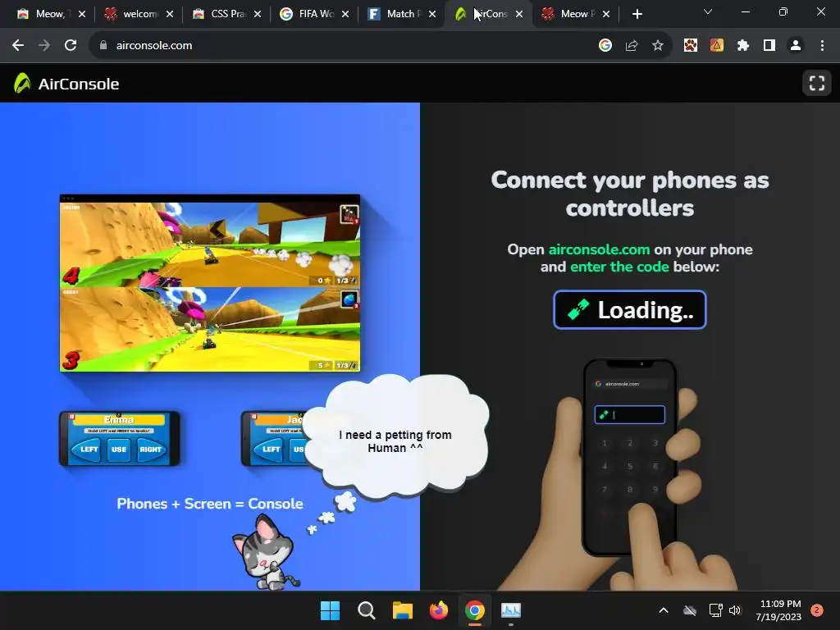Click the Google icon in the address bar
The height and width of the screenshot is (630, 840).
coord(605,46)
